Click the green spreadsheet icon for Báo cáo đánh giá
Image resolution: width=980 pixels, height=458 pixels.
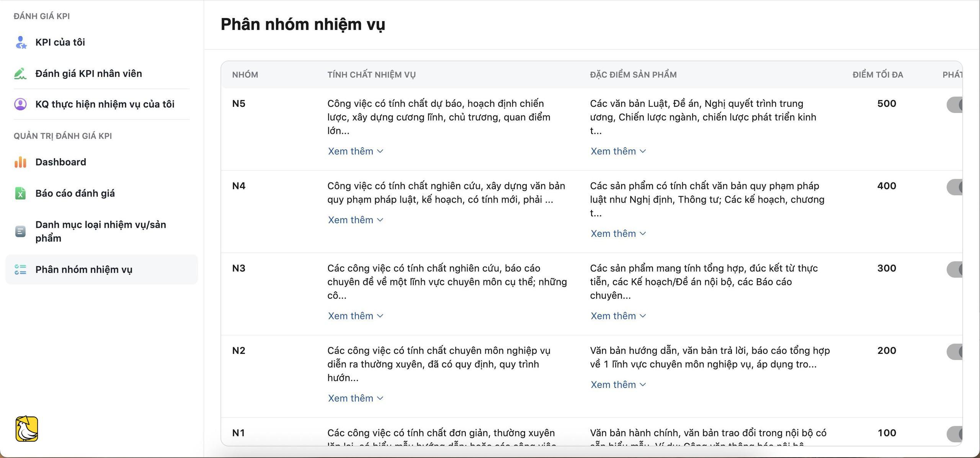21,193
